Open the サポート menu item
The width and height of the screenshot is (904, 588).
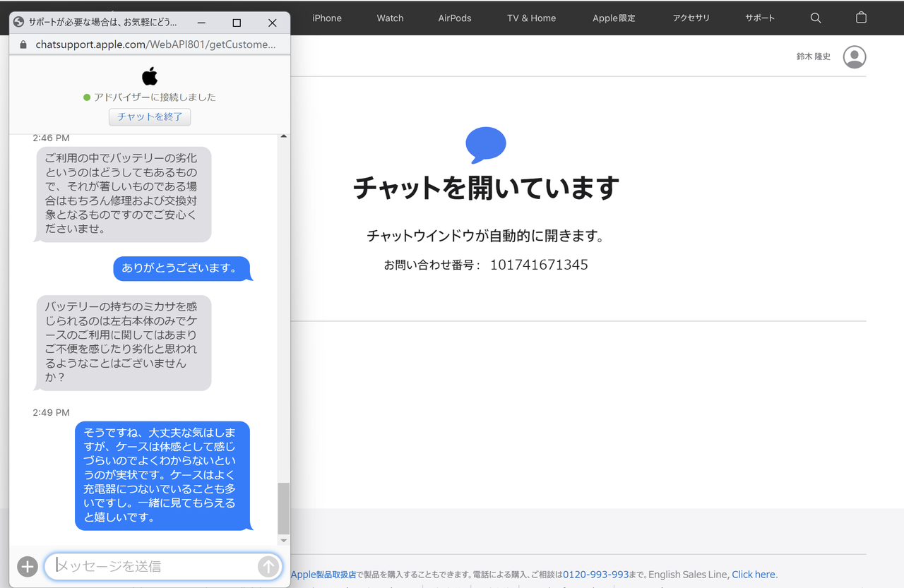[x=760, y=18]
